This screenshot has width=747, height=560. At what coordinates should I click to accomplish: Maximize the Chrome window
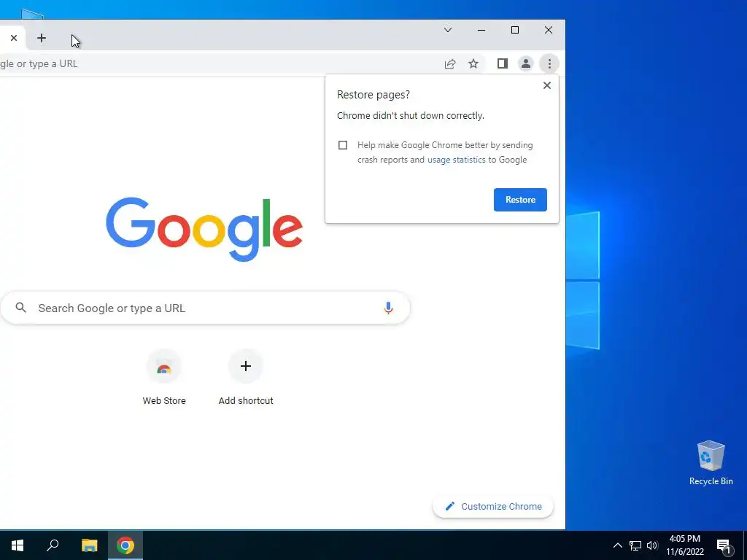(x=515, y=30)
